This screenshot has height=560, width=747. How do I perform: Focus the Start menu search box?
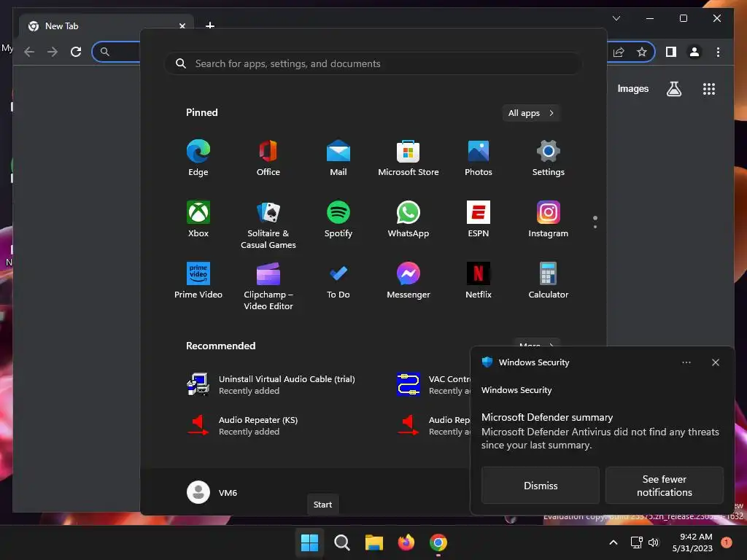(373, 63)
